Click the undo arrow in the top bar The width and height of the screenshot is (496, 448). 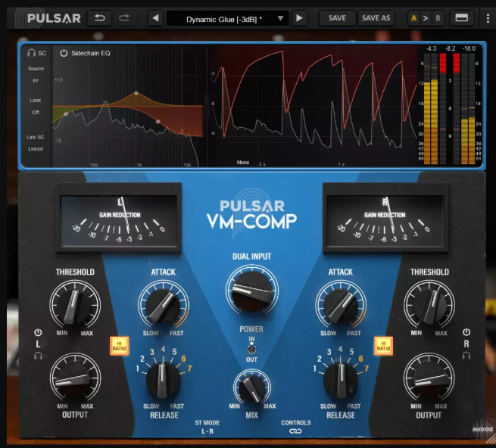tap(99, 18)
